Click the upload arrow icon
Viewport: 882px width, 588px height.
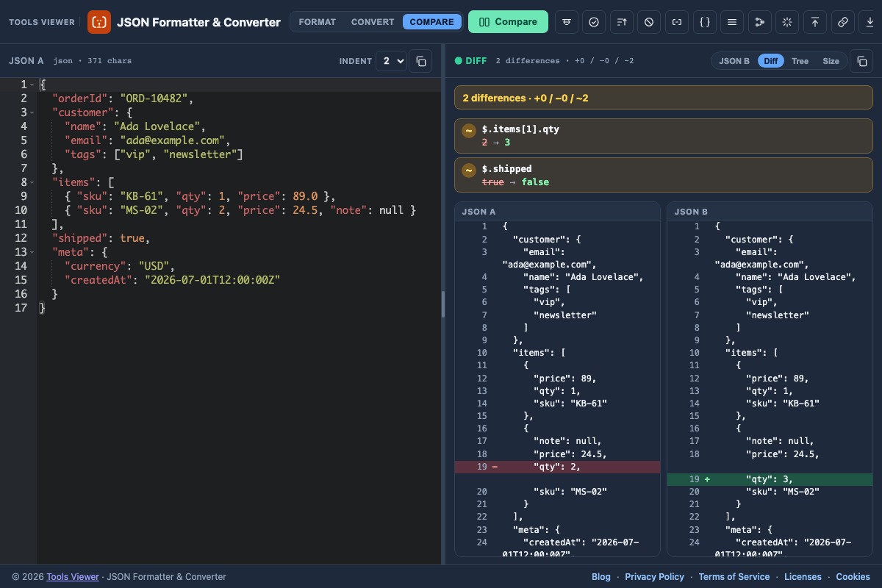click(815, 22)
